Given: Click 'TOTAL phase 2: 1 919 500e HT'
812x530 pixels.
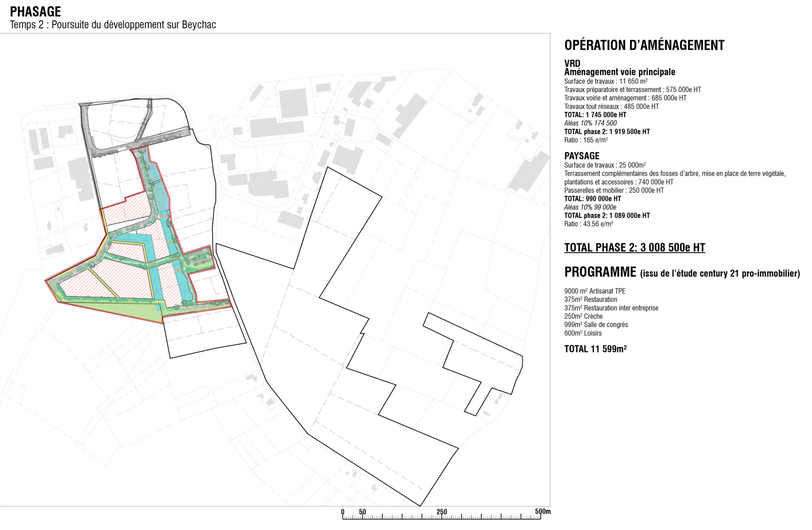Looking at the screenshot, I should [x=607, y=131].
